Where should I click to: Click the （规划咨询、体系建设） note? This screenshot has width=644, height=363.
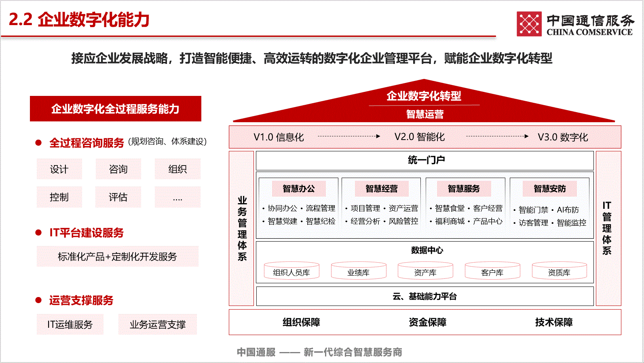tap(167, 142)
